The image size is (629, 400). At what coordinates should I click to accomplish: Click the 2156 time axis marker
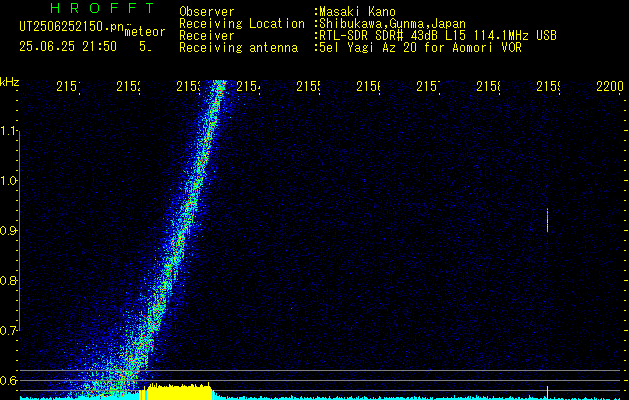point(369,86)
